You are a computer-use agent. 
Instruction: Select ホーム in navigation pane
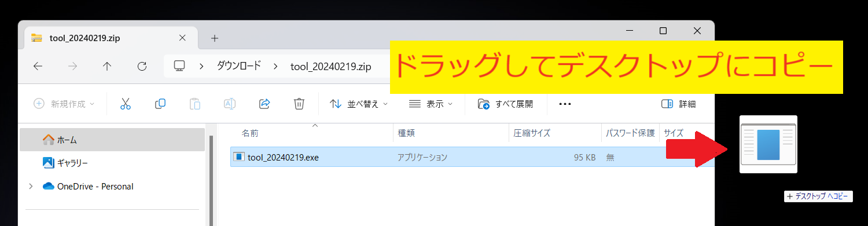pyautogui.click(x=112, y=140)
